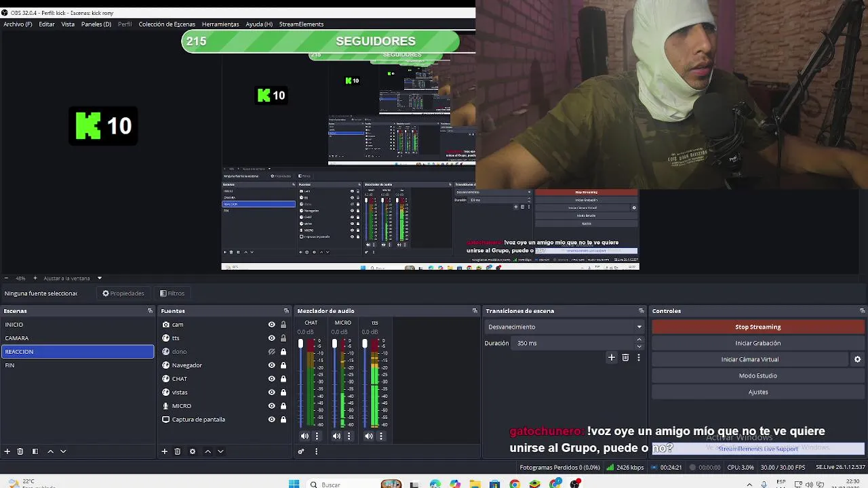Show the dono source
The height and width of the screenshot is (488, 868).
pyautogui.click(x=271, y=352)
